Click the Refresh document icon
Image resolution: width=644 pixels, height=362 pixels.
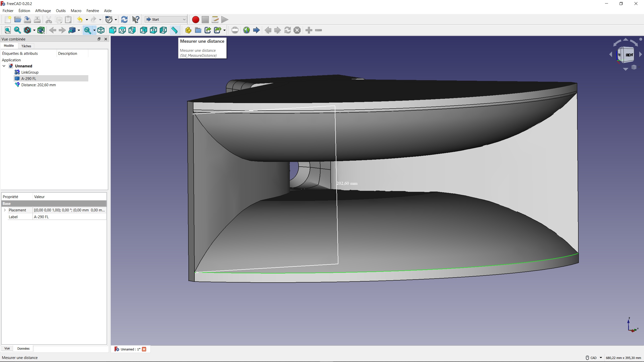(x=124, y=20)
